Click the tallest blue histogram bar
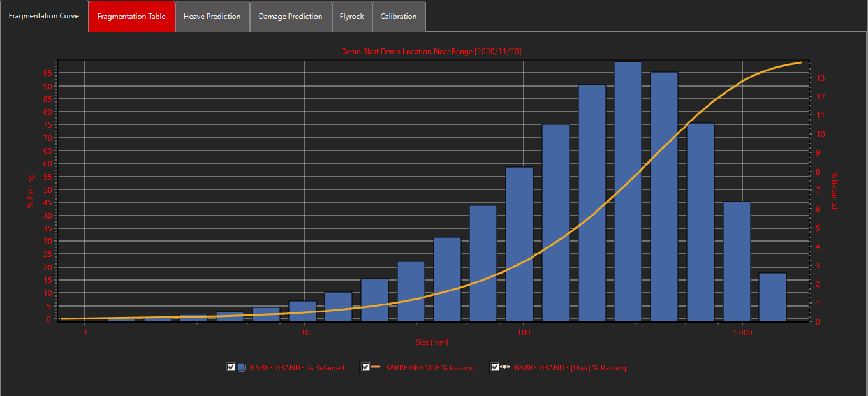 tap(628, 191)
